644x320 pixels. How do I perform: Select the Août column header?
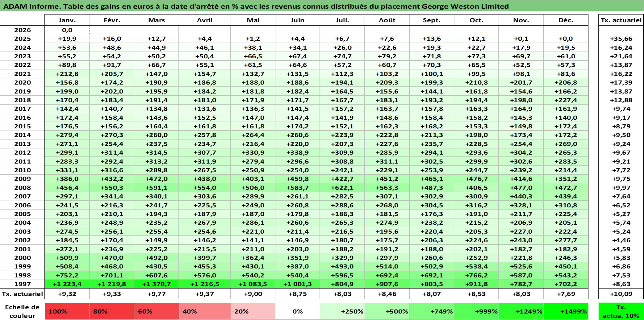pos(387,20)
